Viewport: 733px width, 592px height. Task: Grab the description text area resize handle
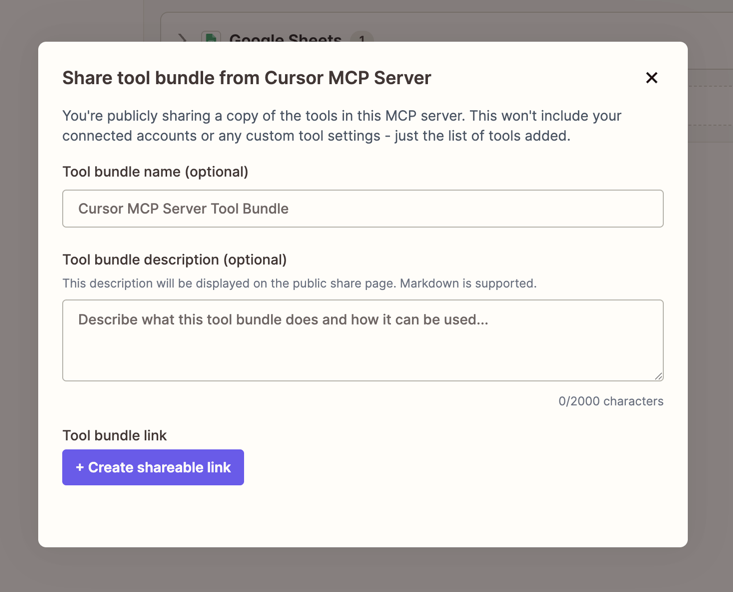658,376
